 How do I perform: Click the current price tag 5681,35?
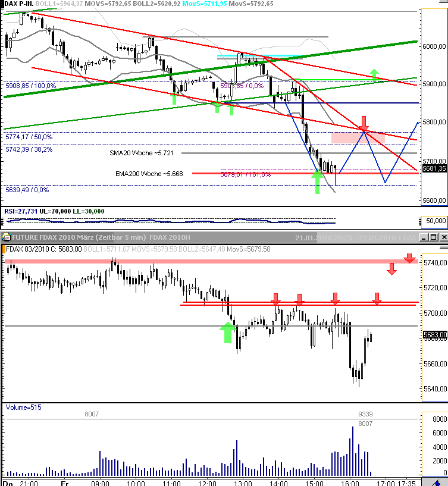(435, 168)
